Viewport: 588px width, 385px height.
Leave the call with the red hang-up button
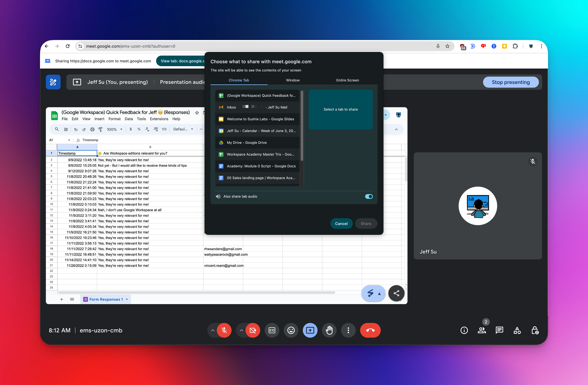(370, 330)
